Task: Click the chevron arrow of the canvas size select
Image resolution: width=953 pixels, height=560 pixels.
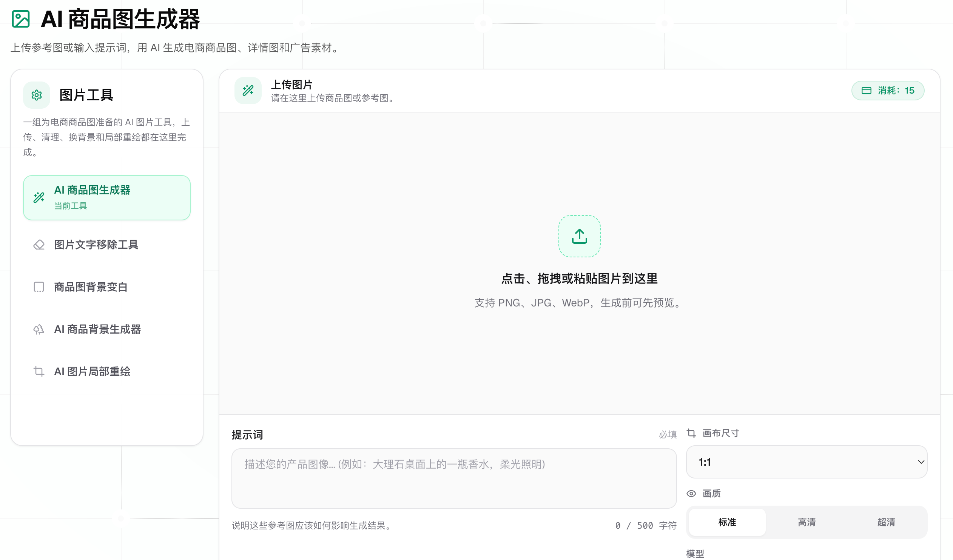Action: 921,462
